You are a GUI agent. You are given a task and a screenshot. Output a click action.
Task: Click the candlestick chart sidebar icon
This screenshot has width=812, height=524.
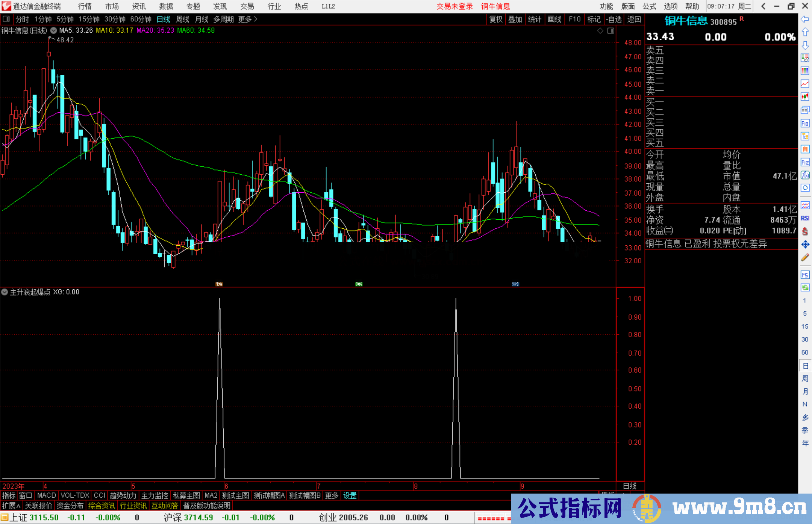pyautogui.click(x=804, y=97)
